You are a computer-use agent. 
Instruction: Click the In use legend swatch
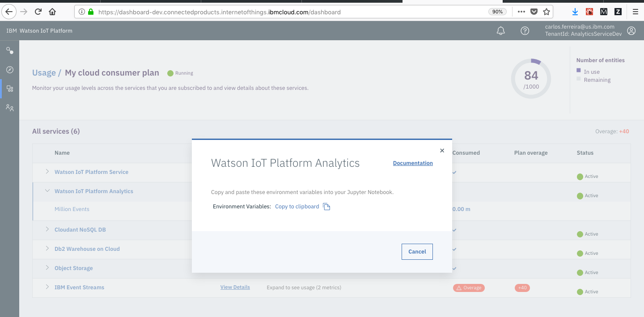pyautogui.click(x=578, y=71)
